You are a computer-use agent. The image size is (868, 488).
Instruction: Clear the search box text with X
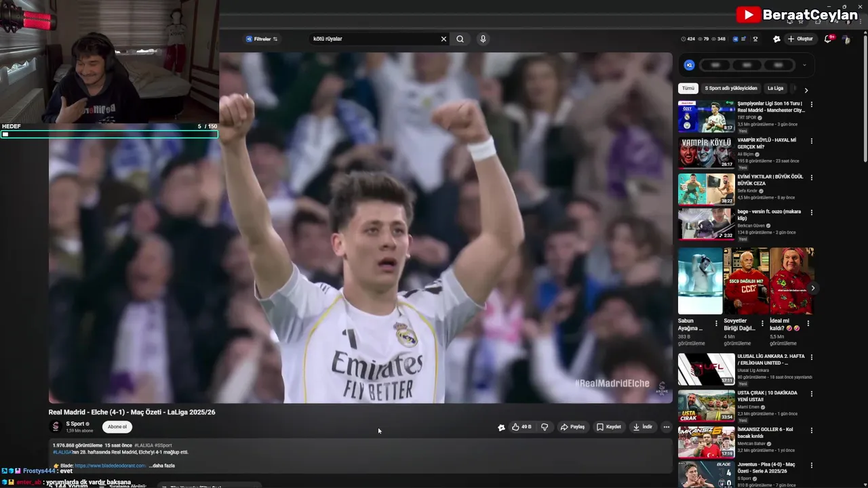point(443,39)
